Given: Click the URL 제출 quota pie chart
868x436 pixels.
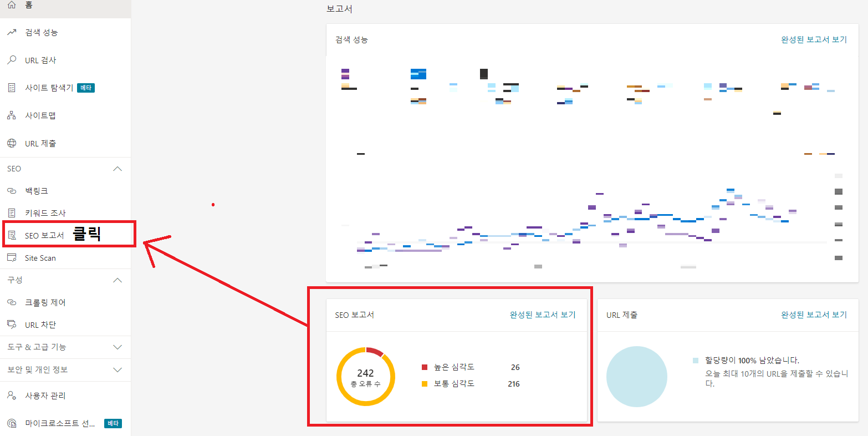Looking at the screenshot, I should pyautogui.click(x=636, y=377).
